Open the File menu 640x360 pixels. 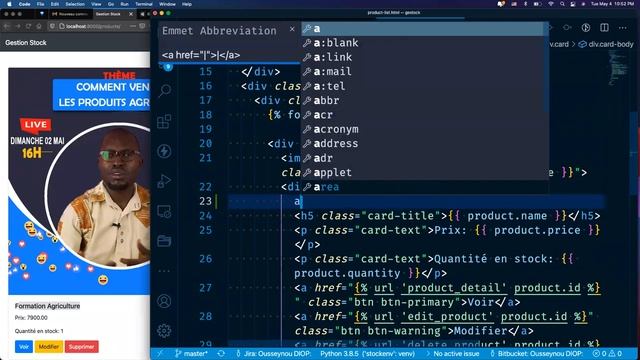[40, 4]
